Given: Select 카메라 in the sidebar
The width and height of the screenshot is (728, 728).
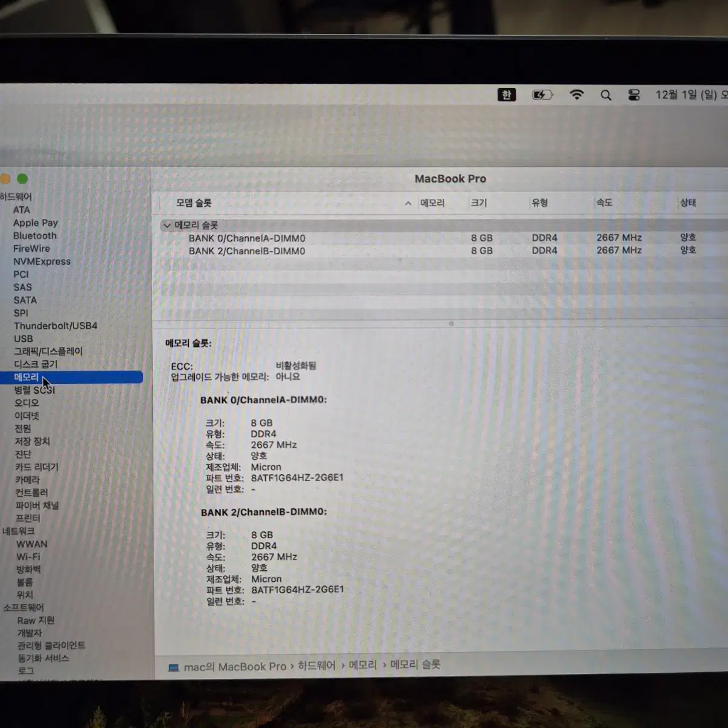Looking at the screenshot, I should click(x=27, y=479).
